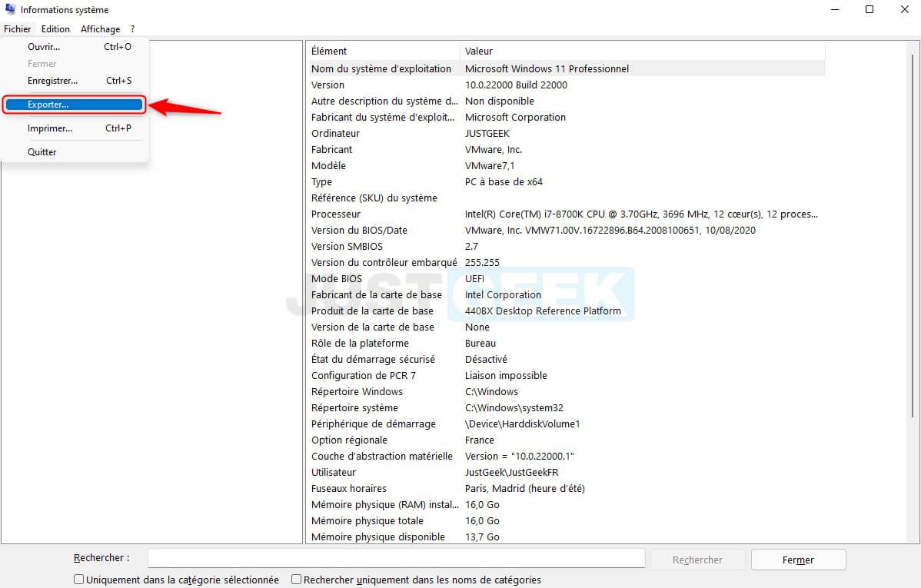Select the Nom du système d'exploitation row
921x588 pixels.
(566, 68)
